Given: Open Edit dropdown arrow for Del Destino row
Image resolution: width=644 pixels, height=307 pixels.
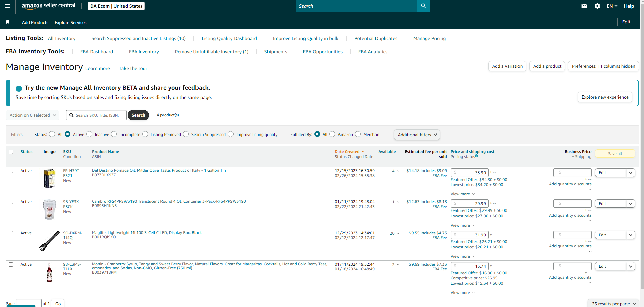Looking at the screenshot, I should coord(631,173).
